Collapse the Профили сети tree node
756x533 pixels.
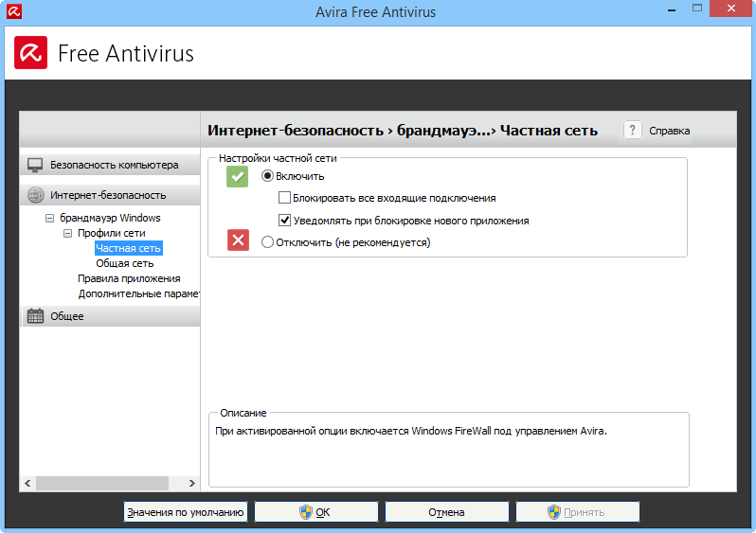67,233
